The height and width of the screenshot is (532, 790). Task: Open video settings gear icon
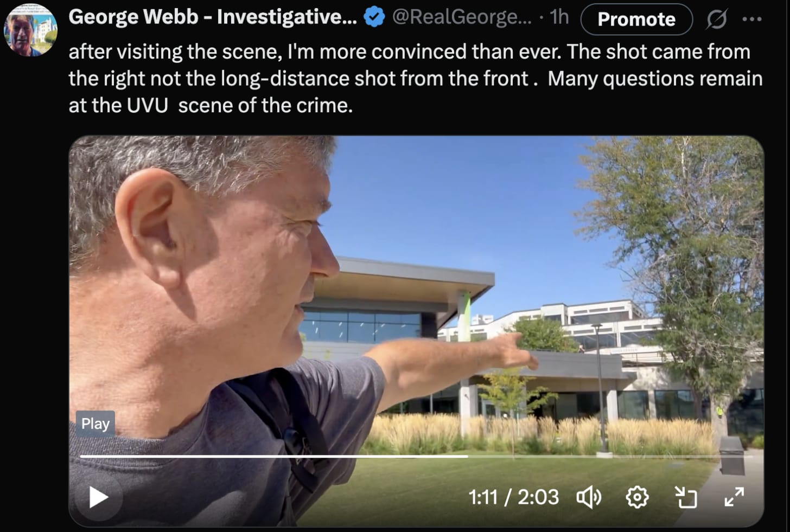point(637,497)
